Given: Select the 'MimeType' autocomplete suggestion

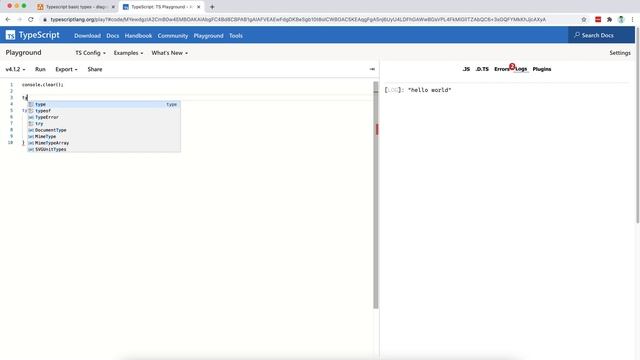Looking at the screenshot, I should tap(104, 137).
